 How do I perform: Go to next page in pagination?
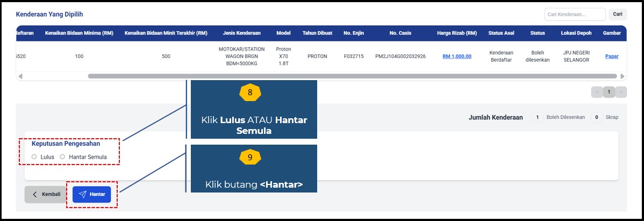click(x=622, y=92)
